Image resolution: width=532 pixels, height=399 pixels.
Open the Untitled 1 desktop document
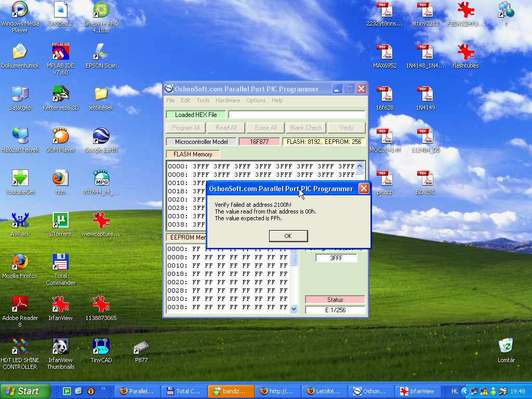[x=60, y=14]
